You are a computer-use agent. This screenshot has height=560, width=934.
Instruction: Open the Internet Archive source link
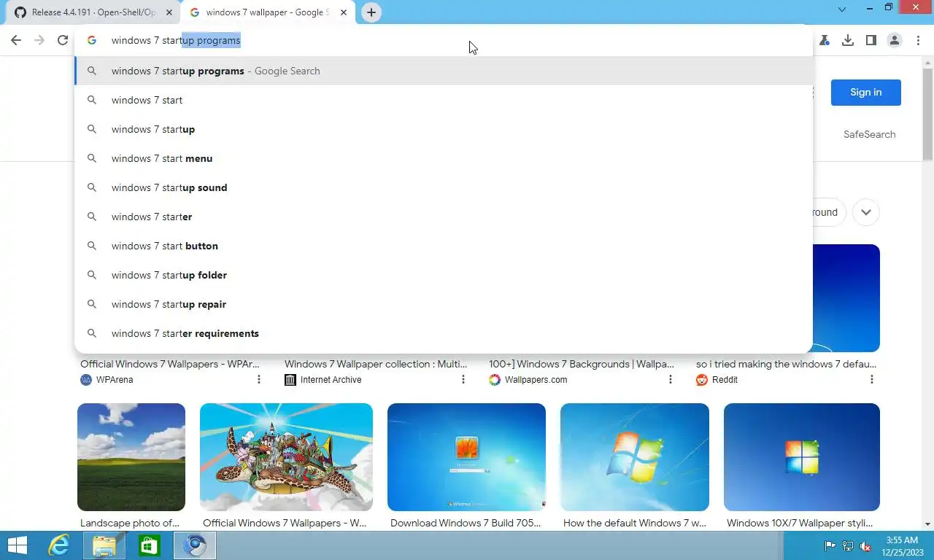(323, 379)
